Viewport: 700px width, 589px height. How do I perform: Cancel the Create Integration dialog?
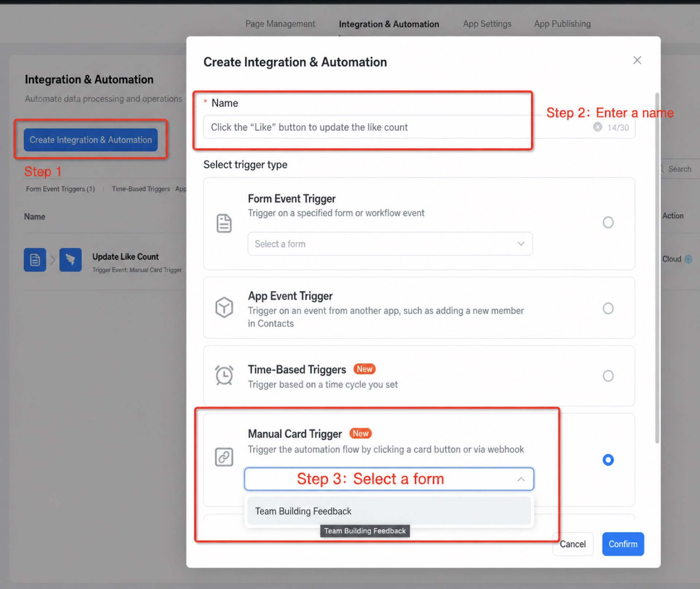click(573, 544)
